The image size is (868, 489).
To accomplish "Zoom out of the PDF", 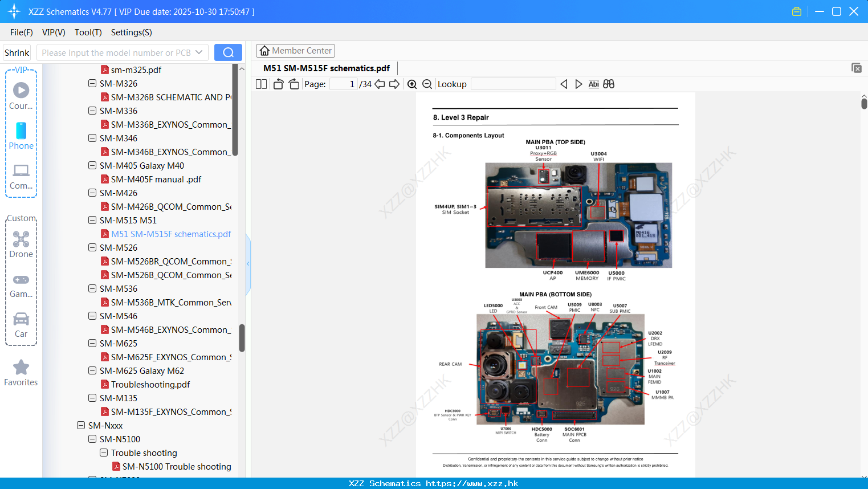I will pos(427,84).
